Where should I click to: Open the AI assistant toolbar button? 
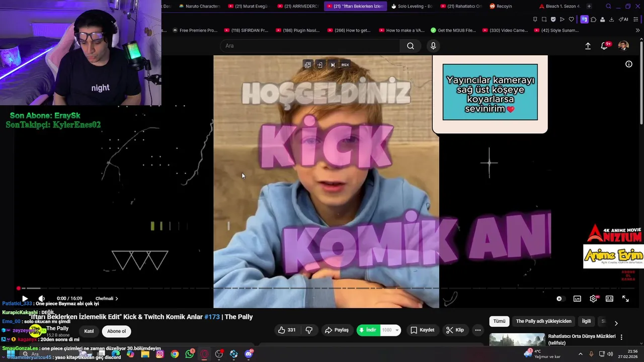[x=623, y=19]
